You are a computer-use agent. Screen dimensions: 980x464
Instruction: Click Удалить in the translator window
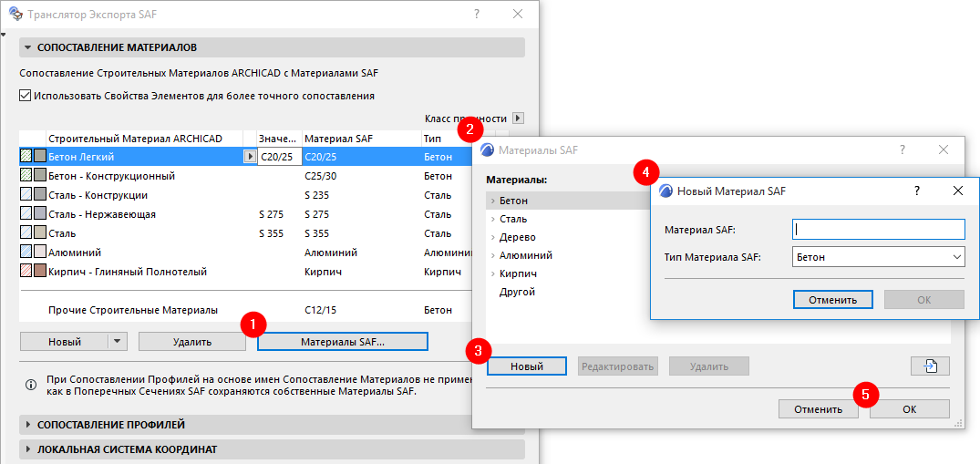(191, 342)
